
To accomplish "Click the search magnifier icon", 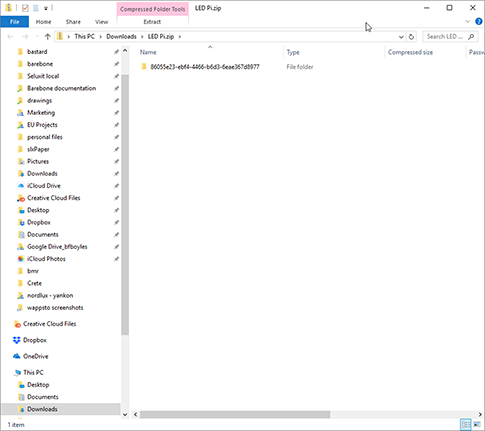I will (471, 37).
